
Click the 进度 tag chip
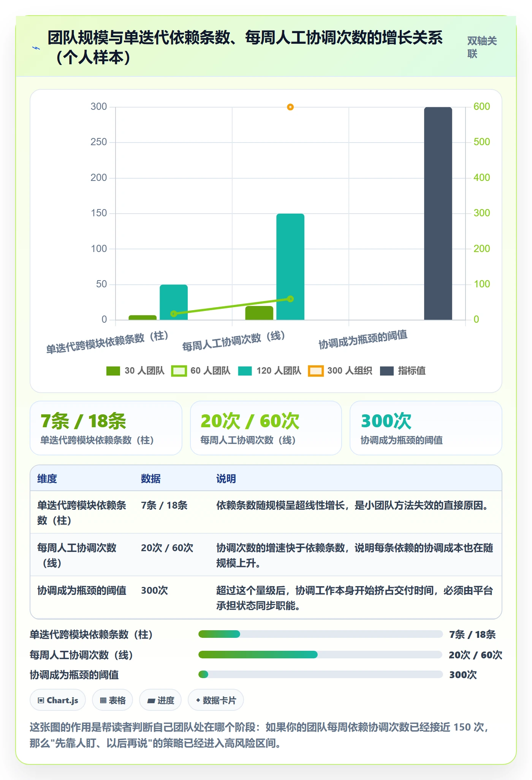tap(160, 700)
